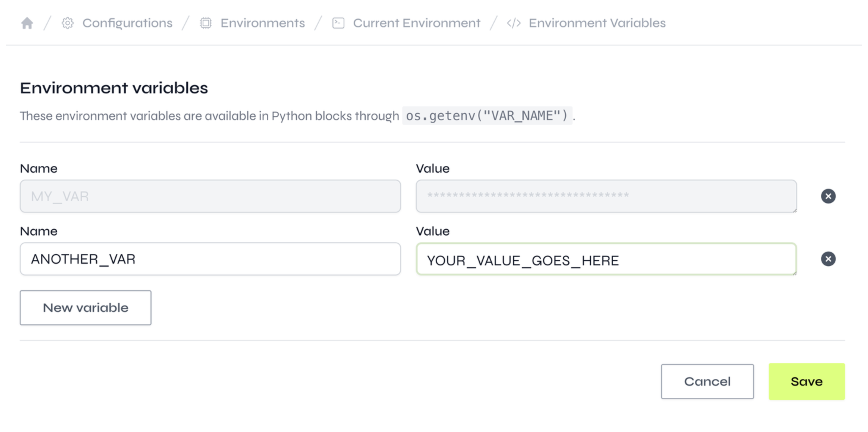Remove the MY_VAR variable using its X icon
Viewport: 868px width, 432px height.
coord(828,196)
